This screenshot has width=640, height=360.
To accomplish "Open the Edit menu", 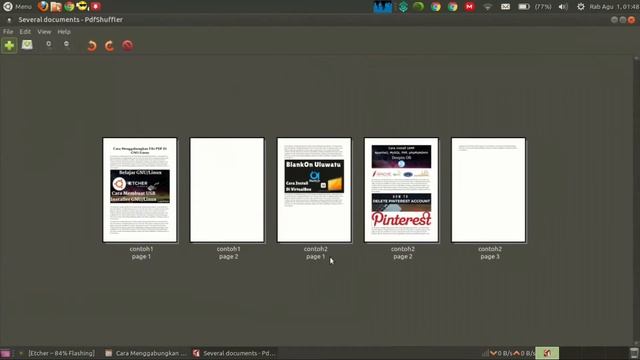I will pos(25,31).
